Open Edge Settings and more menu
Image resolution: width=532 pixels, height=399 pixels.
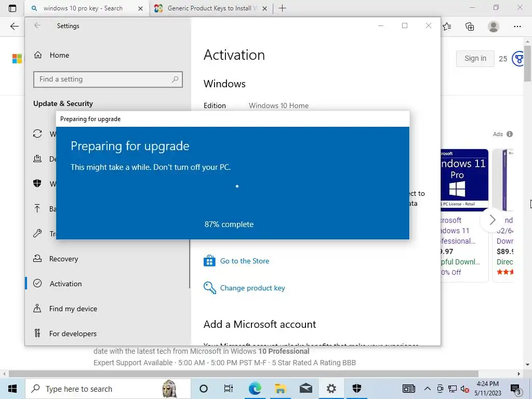pyautogui.click(x=517, y=26)
